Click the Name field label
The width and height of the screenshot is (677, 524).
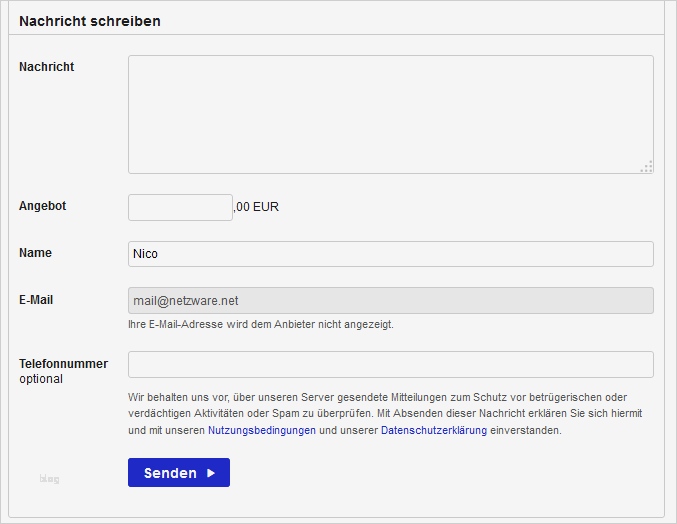pos(36,253)
